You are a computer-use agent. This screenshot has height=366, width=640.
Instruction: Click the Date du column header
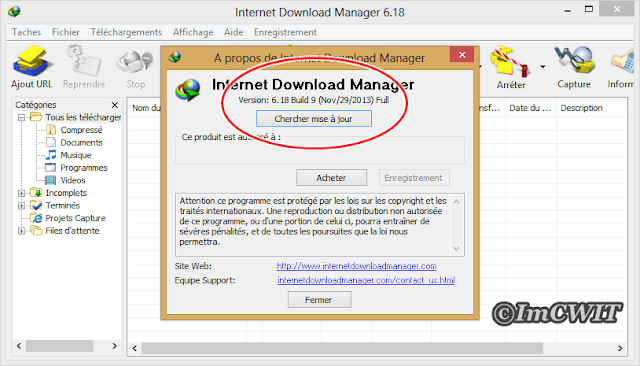pyautogui.click(x=531, y=108)
